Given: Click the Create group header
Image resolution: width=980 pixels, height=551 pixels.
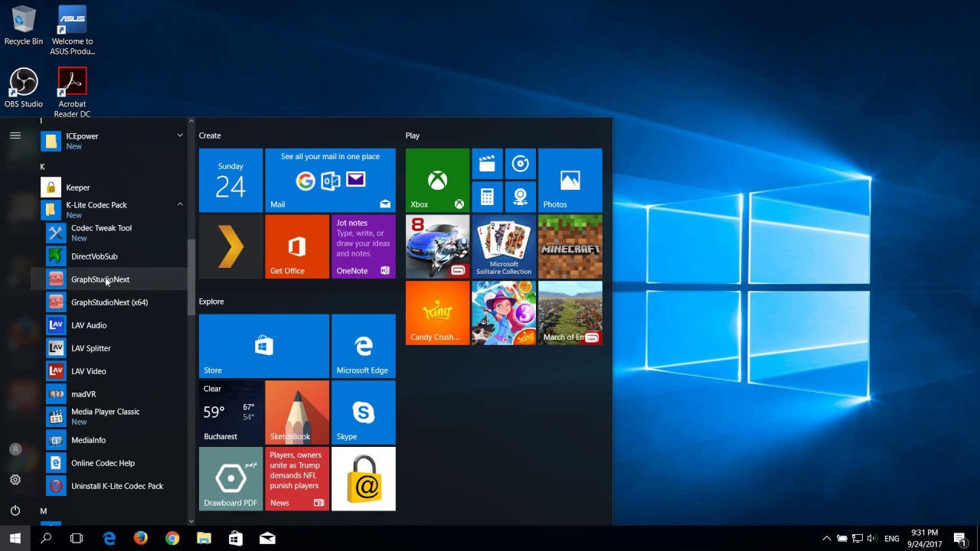Looking at the screenshot, I should (210, 135).
